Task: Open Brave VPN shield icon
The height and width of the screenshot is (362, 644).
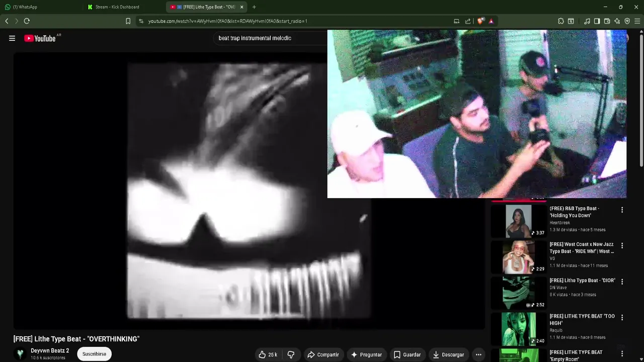Action: [627, 21]
